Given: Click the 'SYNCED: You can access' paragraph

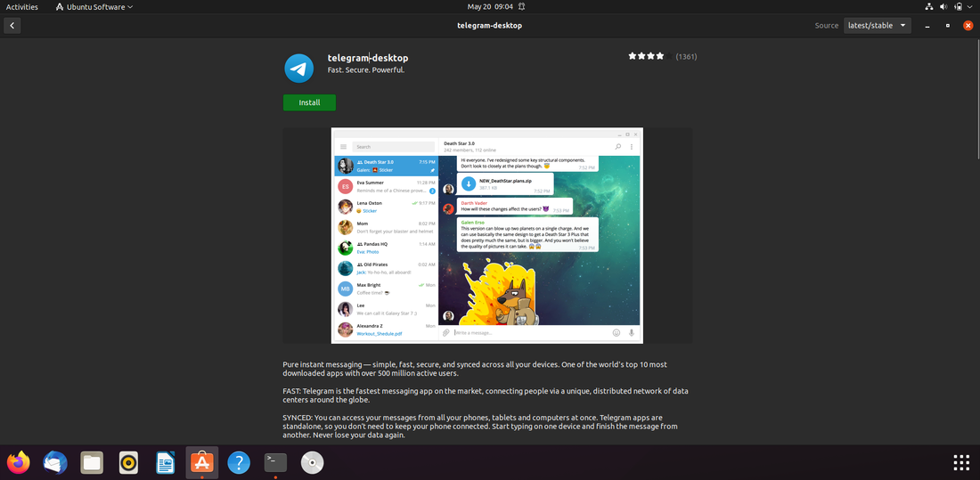Looking at the screenshot, I should click(x=481, y=427).
